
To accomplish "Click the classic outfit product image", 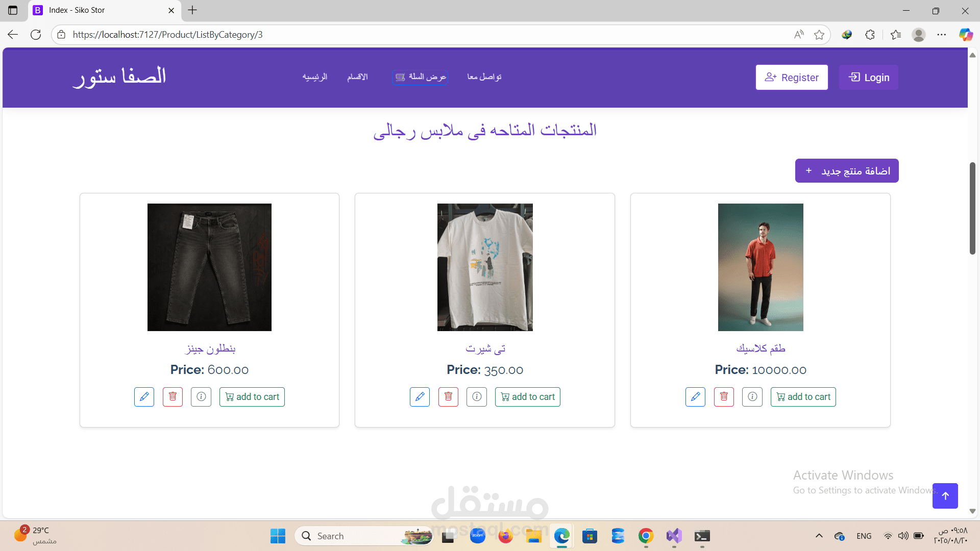I will coord(761,267).
